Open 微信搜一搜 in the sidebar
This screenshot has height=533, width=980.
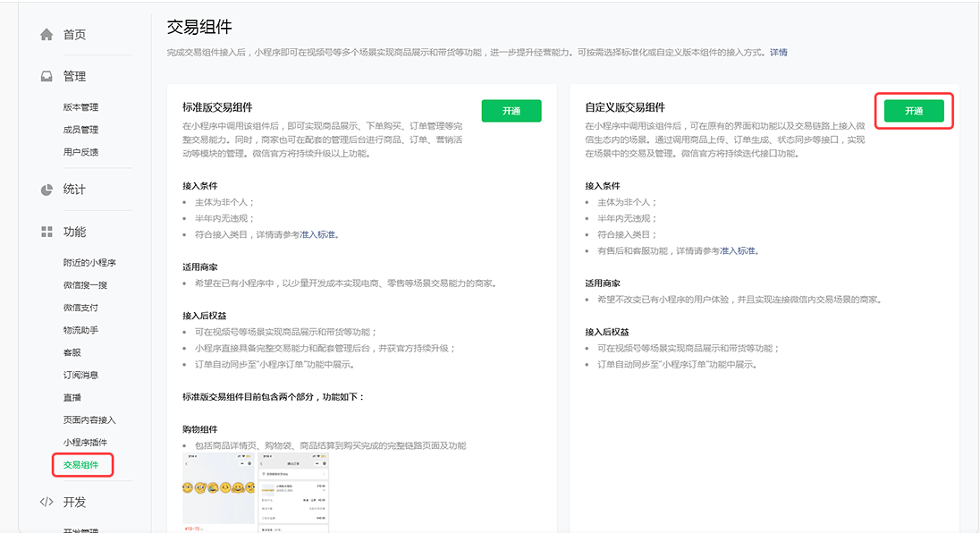(x=85, y=285)
